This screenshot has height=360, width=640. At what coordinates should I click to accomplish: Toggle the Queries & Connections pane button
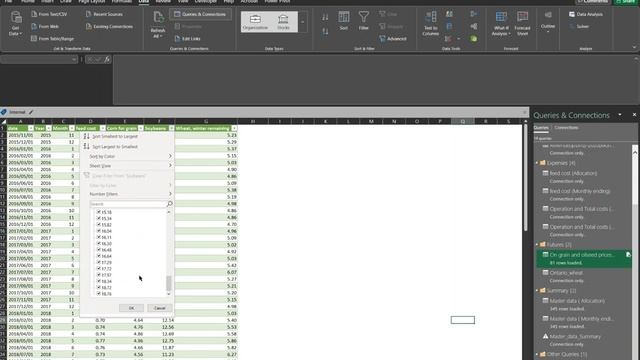click(x=200, y=14)
